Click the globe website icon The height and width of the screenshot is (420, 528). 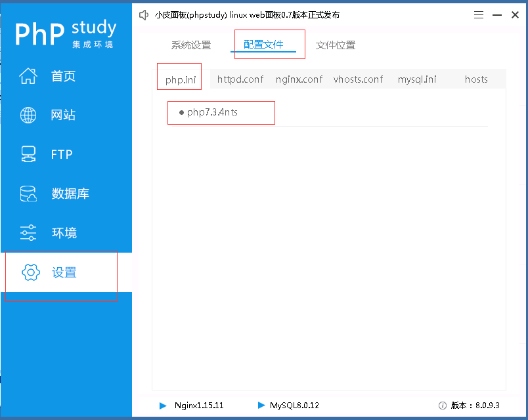(x=28, y=115)
